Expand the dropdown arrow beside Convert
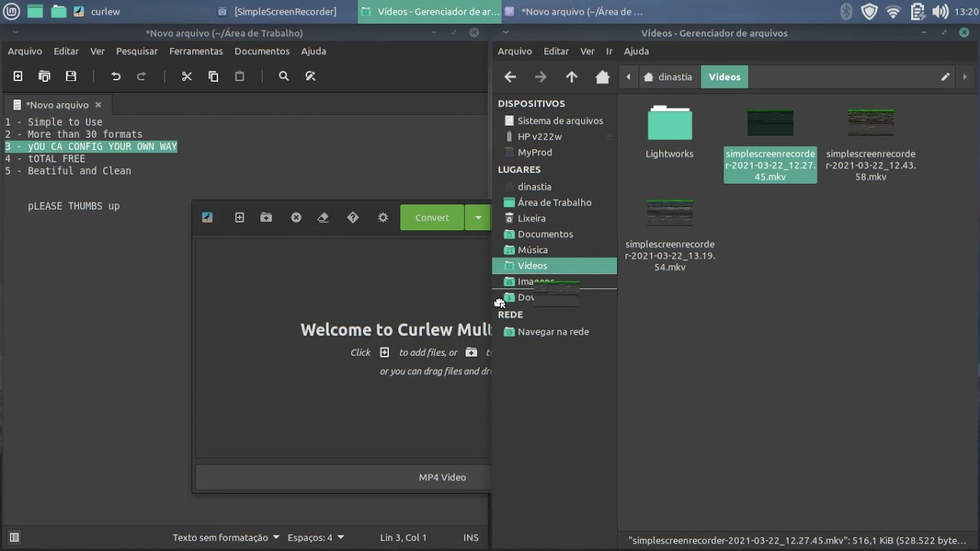Screen dimensions: 980x551 [x=478, y=217]
